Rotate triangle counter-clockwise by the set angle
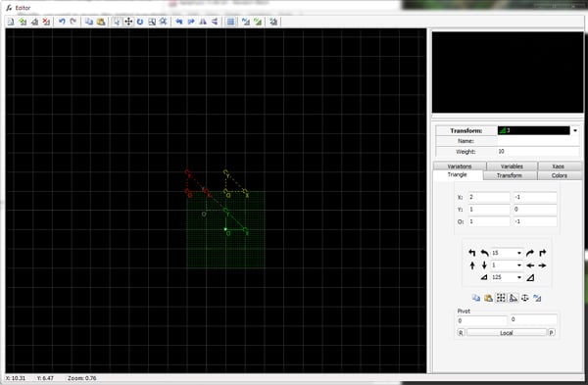This screenshot has height=385, width=588. (x=484, y=253)
